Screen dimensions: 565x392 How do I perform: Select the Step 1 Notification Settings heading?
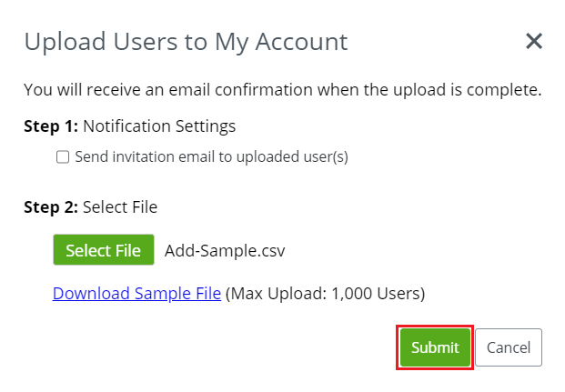pos(130,126)
